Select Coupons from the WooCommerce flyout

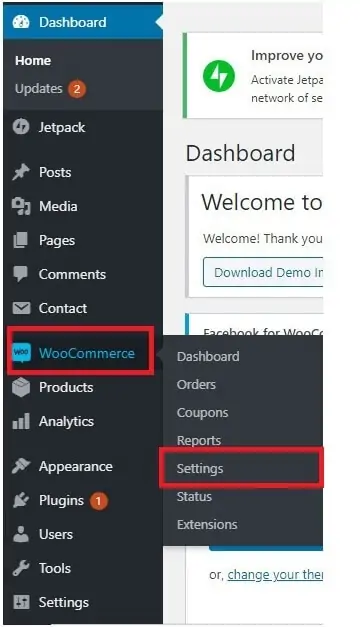tap(202, 413)
